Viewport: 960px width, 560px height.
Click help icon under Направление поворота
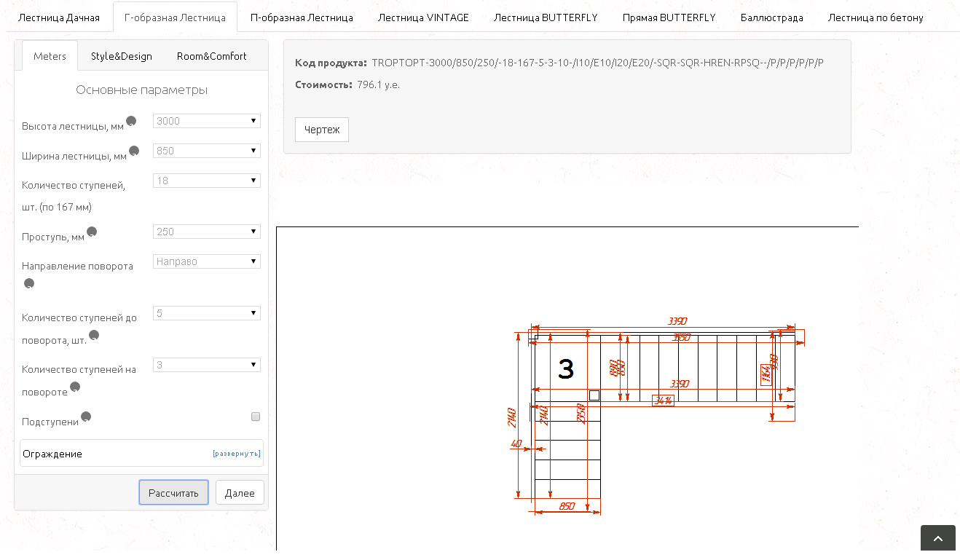[x=29, y=283]
